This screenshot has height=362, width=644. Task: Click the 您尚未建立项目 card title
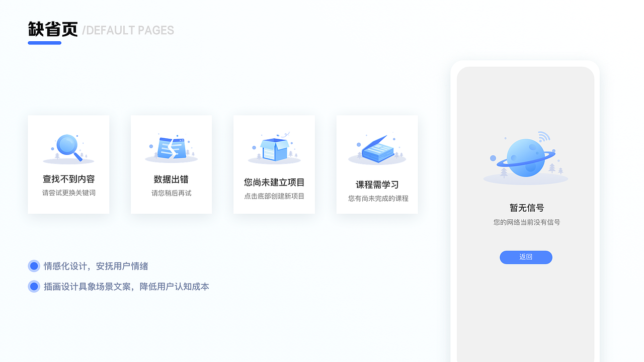pos(274,182)
